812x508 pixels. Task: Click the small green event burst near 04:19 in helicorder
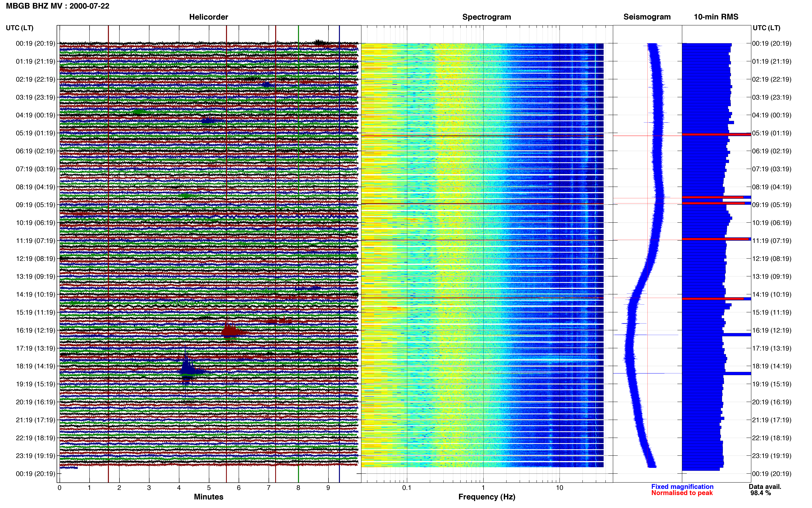coord(139,112)
